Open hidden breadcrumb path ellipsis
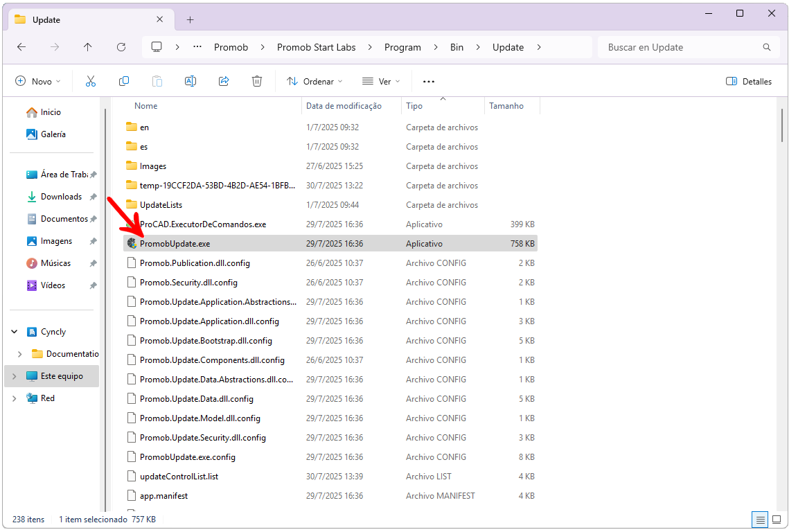 point(197,47)
